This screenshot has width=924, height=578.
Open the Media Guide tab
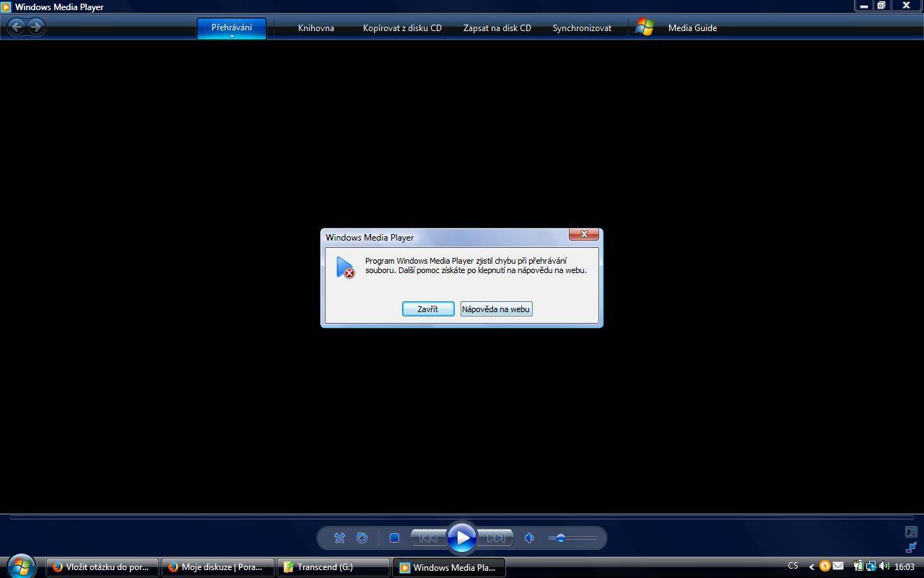(692, 28)
